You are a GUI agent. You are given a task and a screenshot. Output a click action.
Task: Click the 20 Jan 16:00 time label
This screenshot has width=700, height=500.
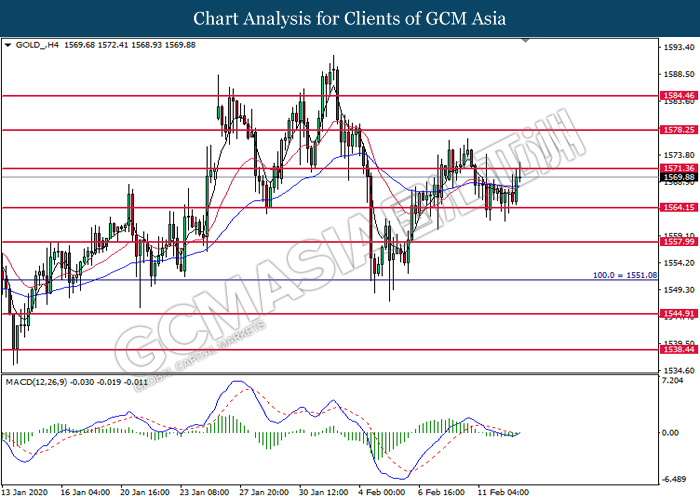tap(145, 492)
